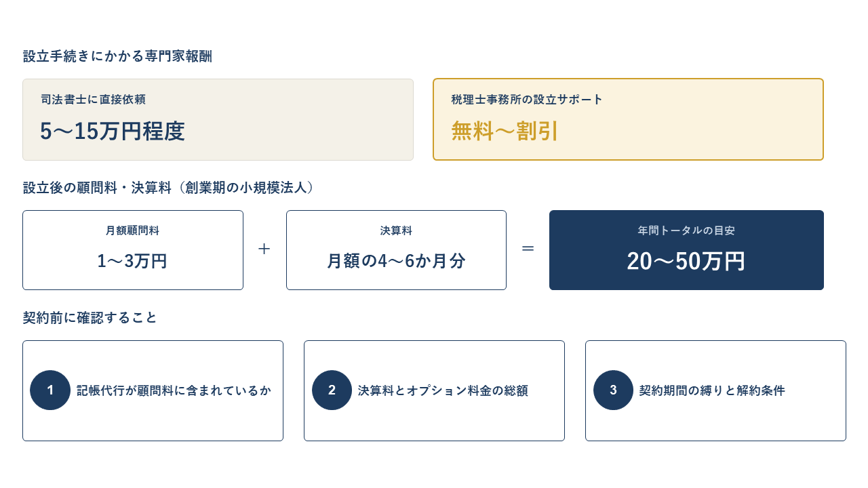Click the 契約前に確認すること heading
The width and height of the screenshot is (868, 488).
(x=90, y=317)
